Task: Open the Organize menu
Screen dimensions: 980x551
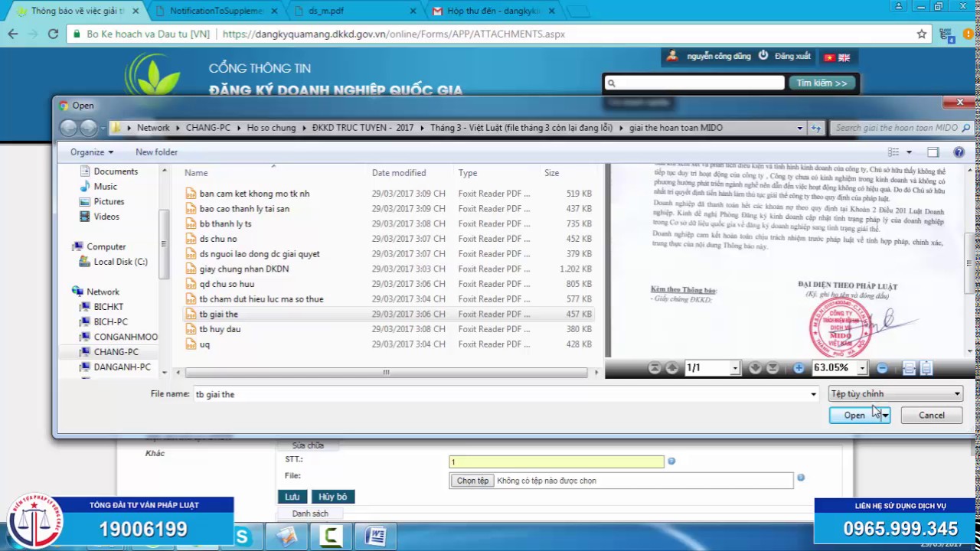Action: point(92,152)
